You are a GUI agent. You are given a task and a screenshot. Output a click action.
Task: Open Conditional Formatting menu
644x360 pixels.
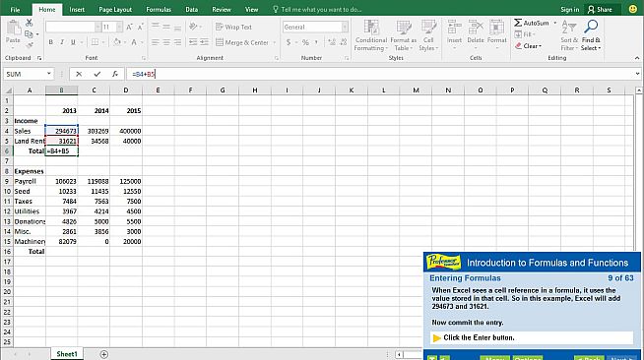371,35
